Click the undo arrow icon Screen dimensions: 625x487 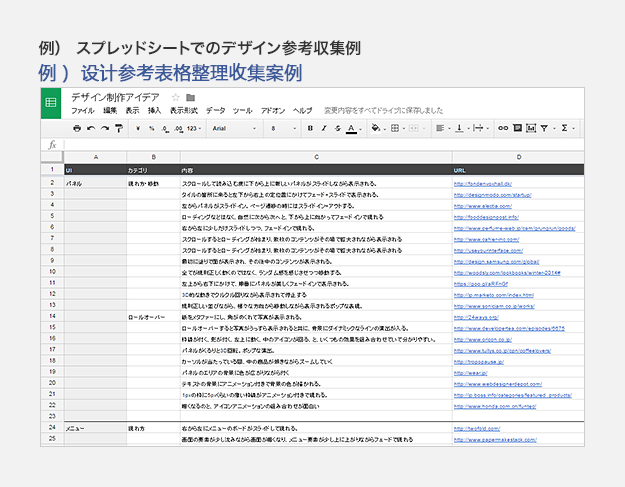point(91,128)
